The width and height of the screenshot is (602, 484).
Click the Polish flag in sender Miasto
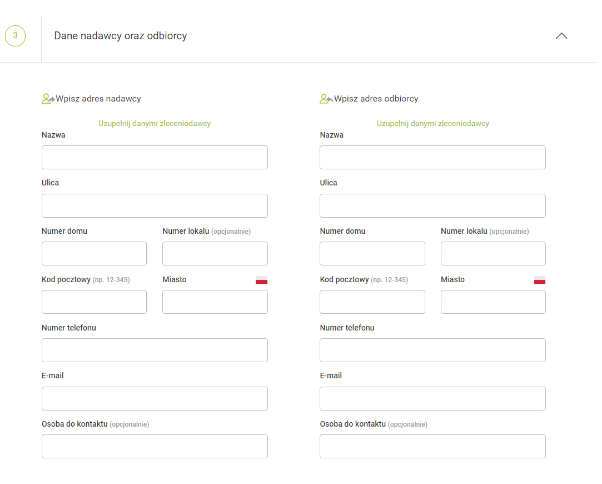[261, 280]
